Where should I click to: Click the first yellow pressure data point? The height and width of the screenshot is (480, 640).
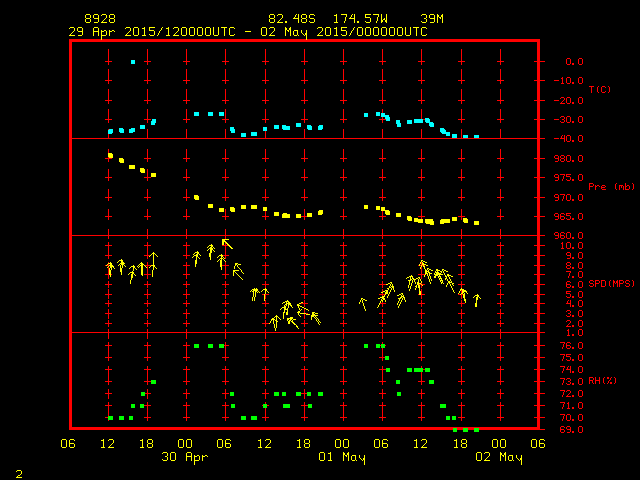(x=110, y=155)
